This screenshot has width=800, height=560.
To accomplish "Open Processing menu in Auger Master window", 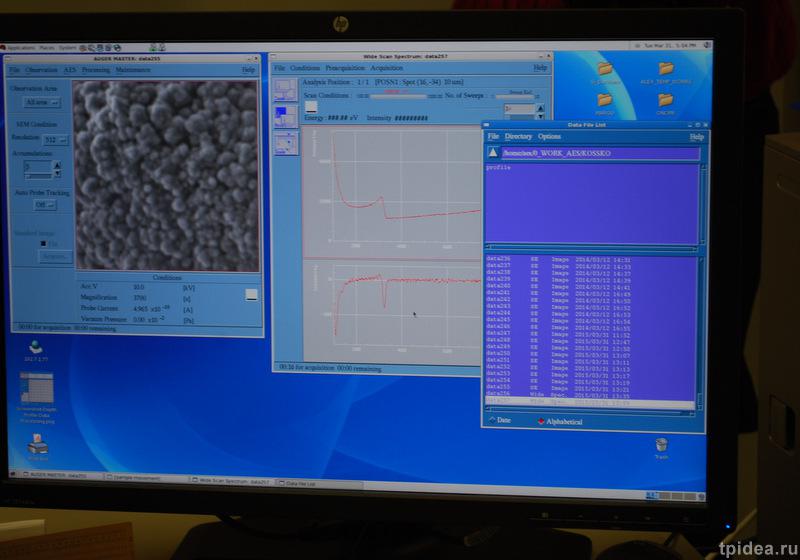I will (x=96, y=70).
